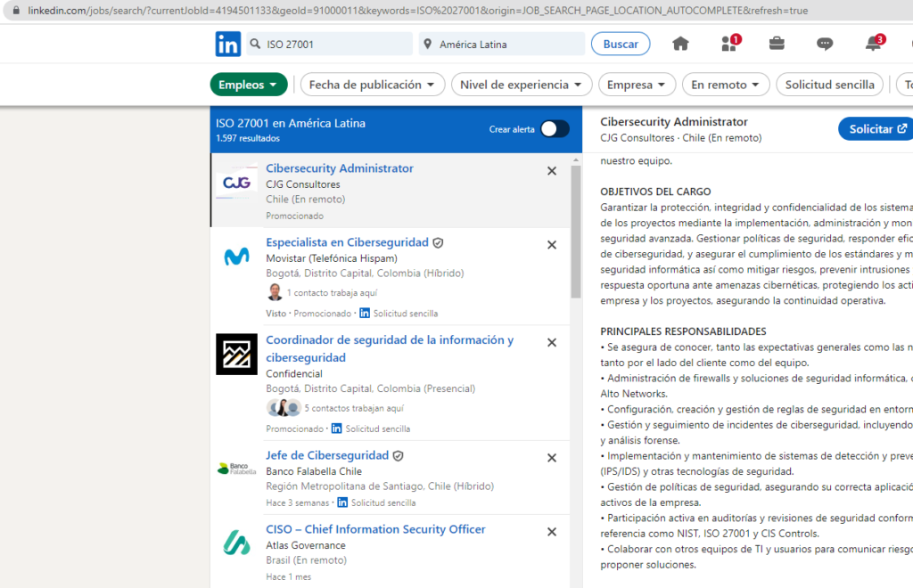Open the Fecha de publicación filter
This screenshot has width=913, height=588.
point(373,85)
